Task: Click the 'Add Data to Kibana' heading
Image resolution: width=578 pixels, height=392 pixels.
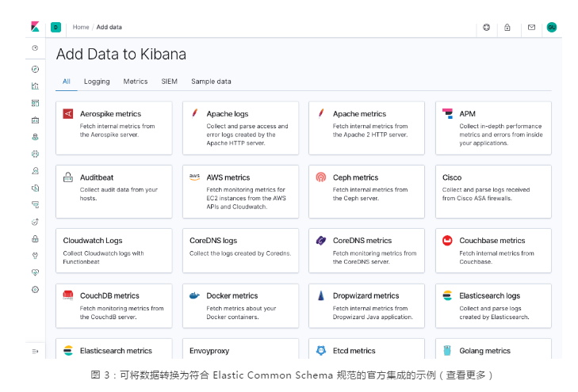Action: (x=121, y=54)
